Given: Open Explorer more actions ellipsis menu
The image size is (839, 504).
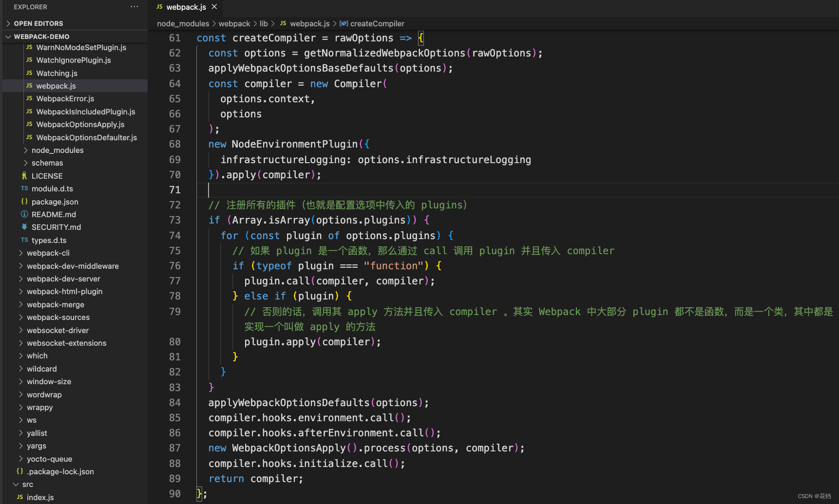Looking at the screenshot, I should [x=134, y=7].
